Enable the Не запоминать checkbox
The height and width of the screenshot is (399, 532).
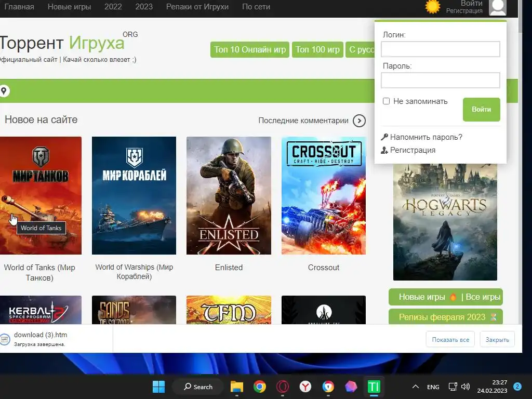386,101
